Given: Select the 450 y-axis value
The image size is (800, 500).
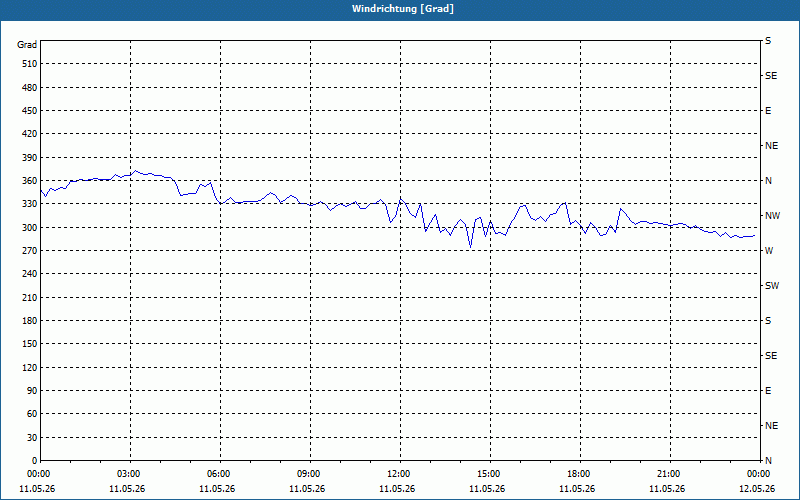Looking at the screenshot, I should click(30, 111).
